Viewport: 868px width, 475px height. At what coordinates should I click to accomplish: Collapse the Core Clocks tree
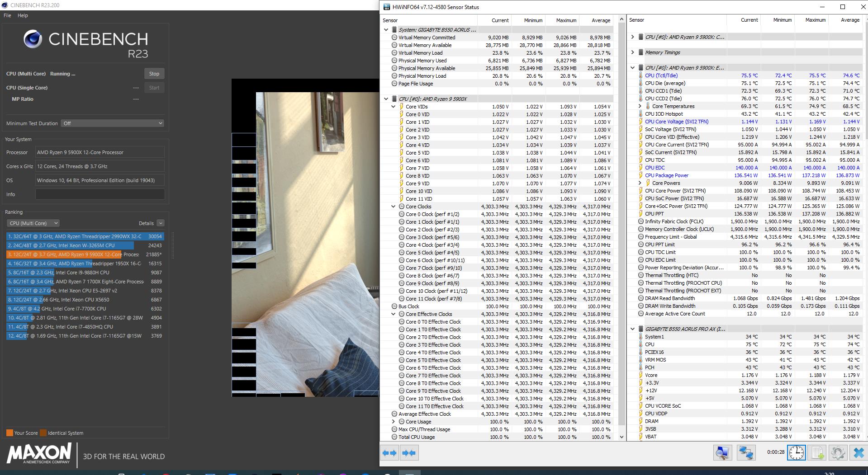click(x=394, y=207)
